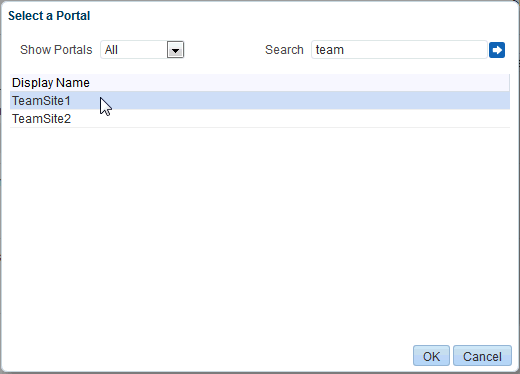Select the TeamSite1 row
The image size is (520, 374).
(x=260, y=101)
